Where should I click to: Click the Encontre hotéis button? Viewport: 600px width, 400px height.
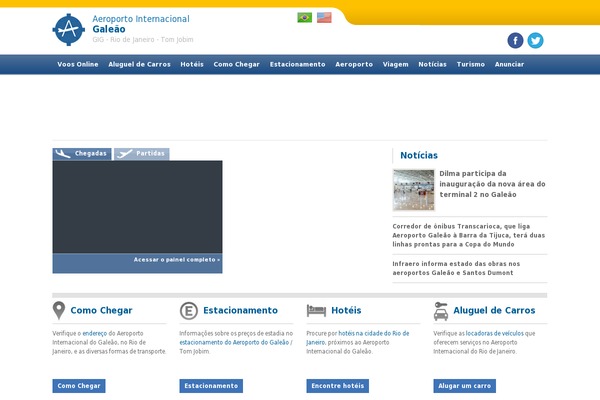338,386
